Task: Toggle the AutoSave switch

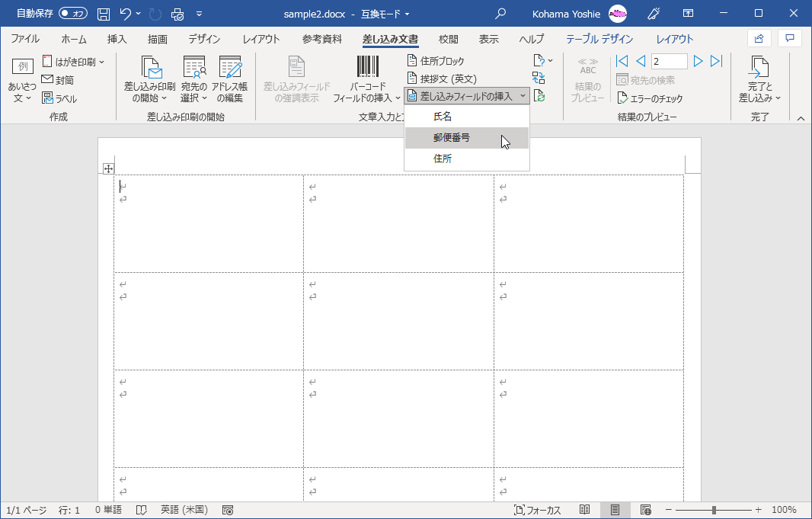Action: pos(73,14)
